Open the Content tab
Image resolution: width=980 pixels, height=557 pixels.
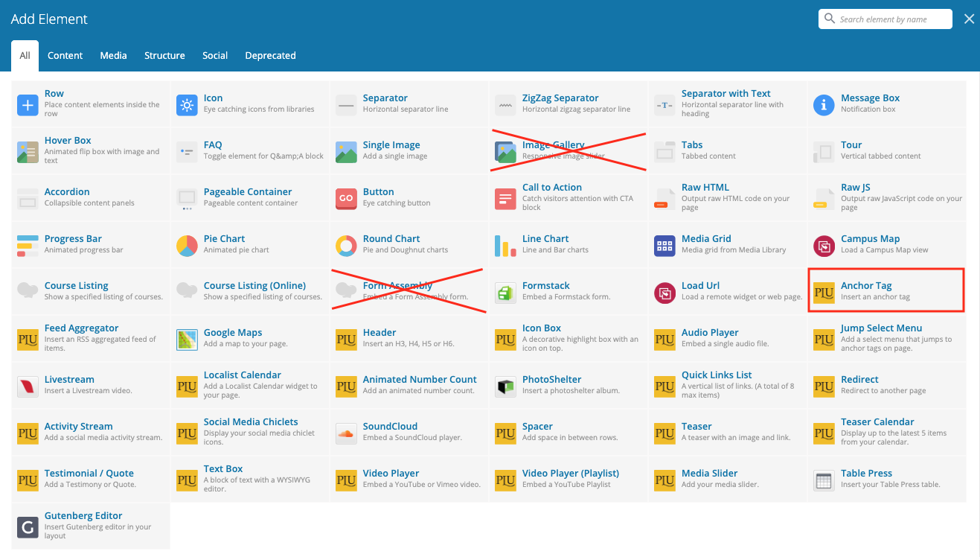(65, 55)
